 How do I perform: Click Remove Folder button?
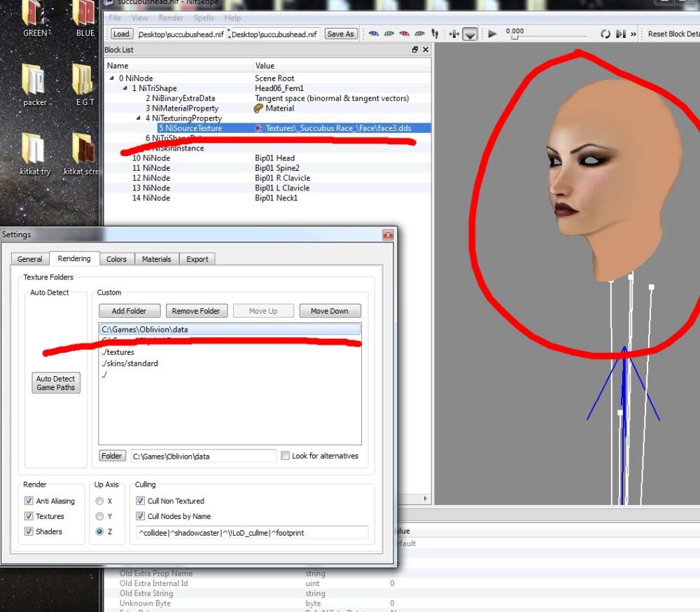[196, 311]
